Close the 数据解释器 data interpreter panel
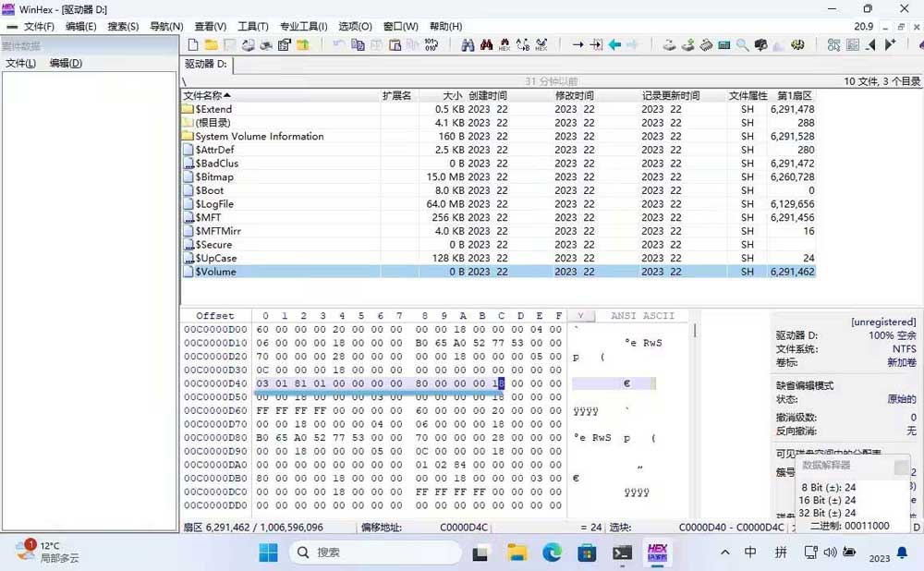 coord(901,468)
